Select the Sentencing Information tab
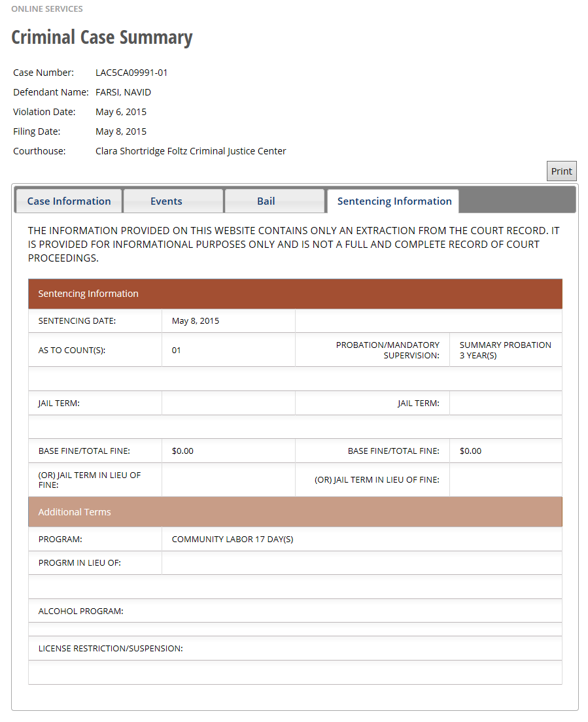Image resolution: width=588 pixels, height=722 pixels. click(394, 201)
